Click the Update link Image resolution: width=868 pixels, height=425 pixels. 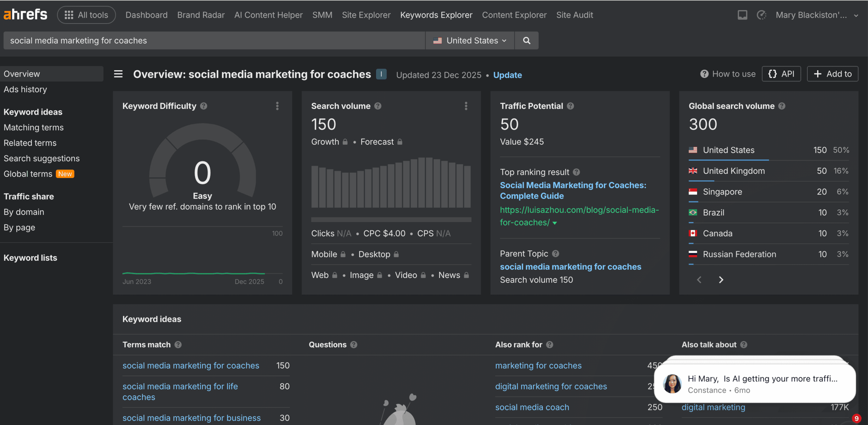click(507, 75)
